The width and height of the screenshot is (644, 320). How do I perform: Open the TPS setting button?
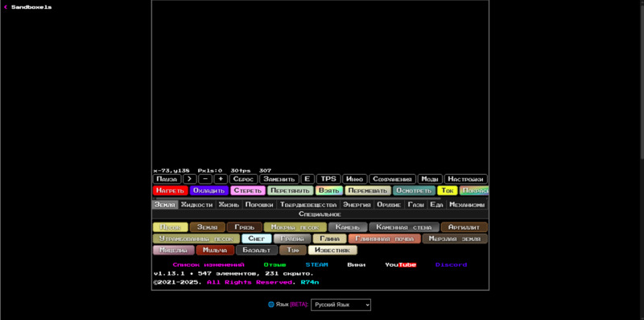(328, 179)
